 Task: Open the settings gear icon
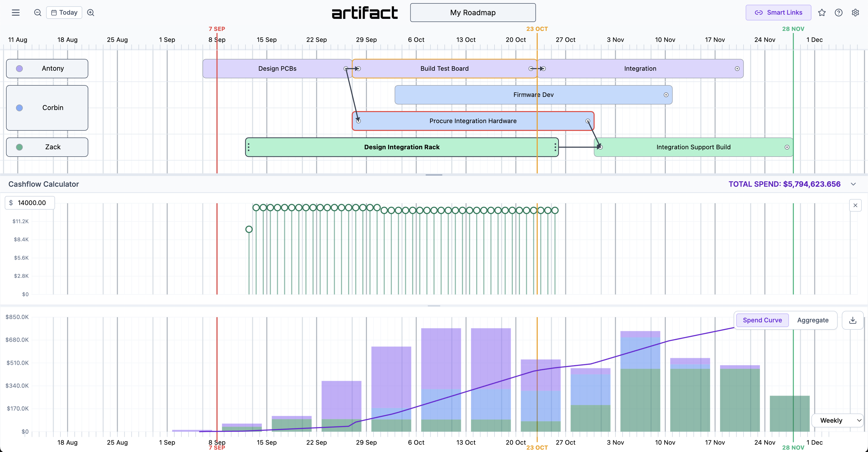click(855, 13)
